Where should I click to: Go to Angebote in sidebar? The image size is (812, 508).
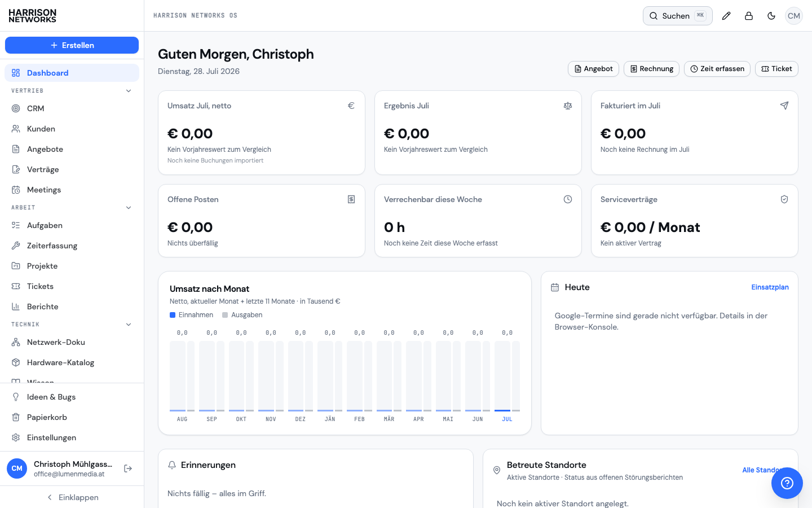tap(72, 149)
